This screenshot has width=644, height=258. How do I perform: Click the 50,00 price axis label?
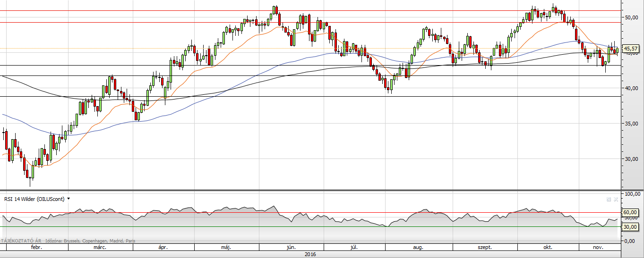coord(631,17)
